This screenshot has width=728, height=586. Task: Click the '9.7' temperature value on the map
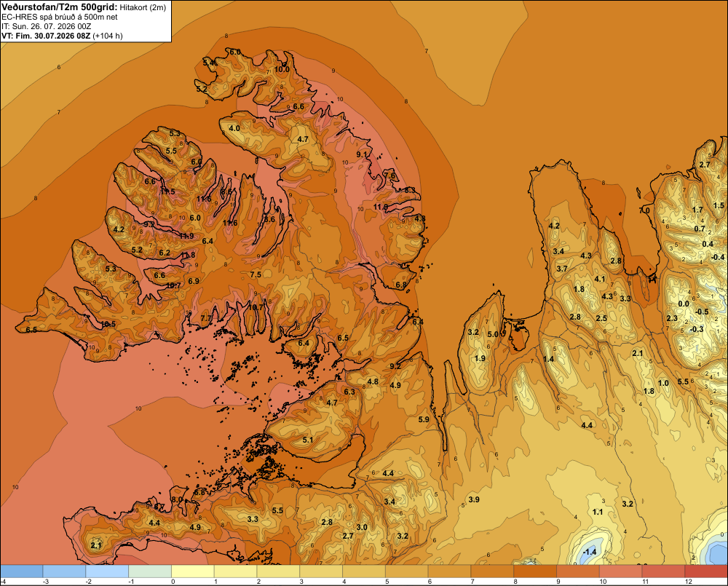149,223
